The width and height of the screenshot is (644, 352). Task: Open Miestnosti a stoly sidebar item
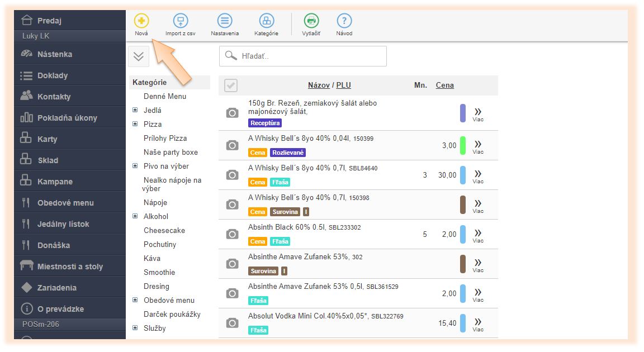pyautogui.click(x=70, y=267)
